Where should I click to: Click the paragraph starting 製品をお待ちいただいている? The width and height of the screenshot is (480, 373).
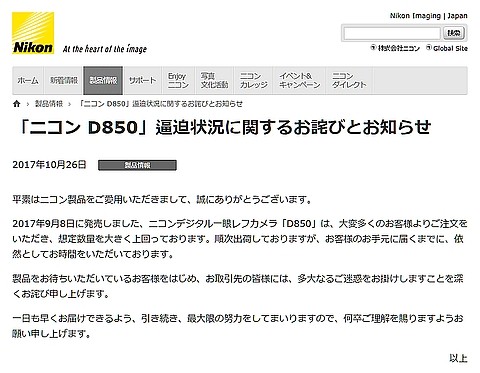coord(238,286)
